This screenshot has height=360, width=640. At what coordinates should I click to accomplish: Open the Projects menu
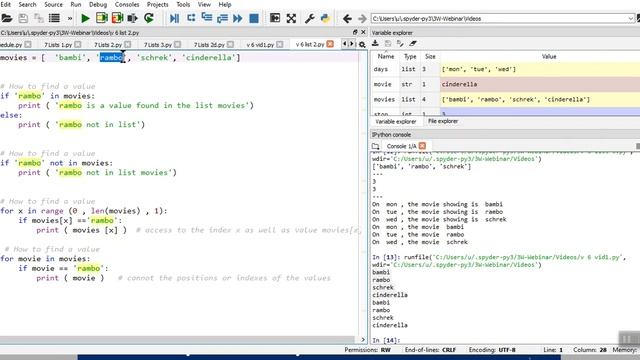[x=158, y=4]
